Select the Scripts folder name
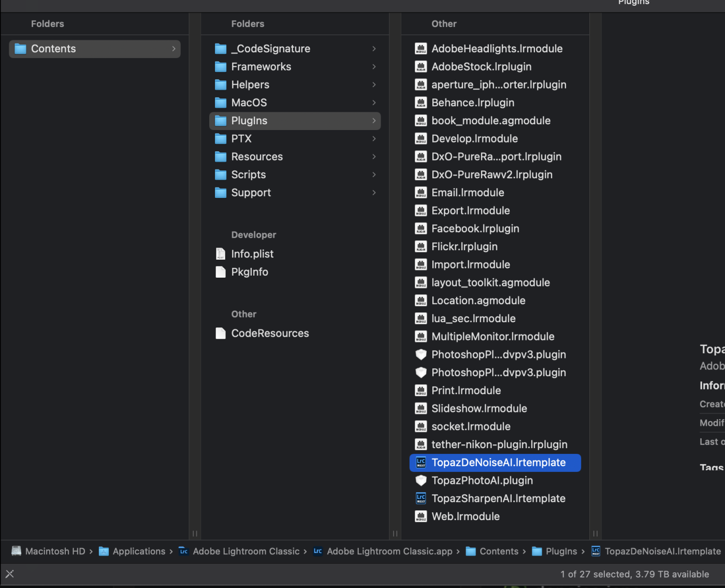 point(249,175)
